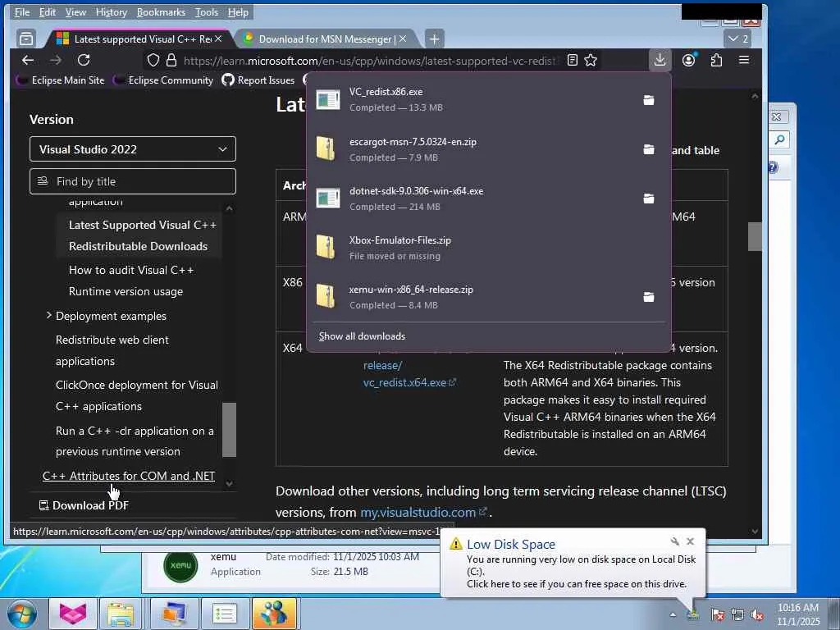This screenshot has width=840, height=630.
Task: Show hidden system tray icons
Action: 673,615
